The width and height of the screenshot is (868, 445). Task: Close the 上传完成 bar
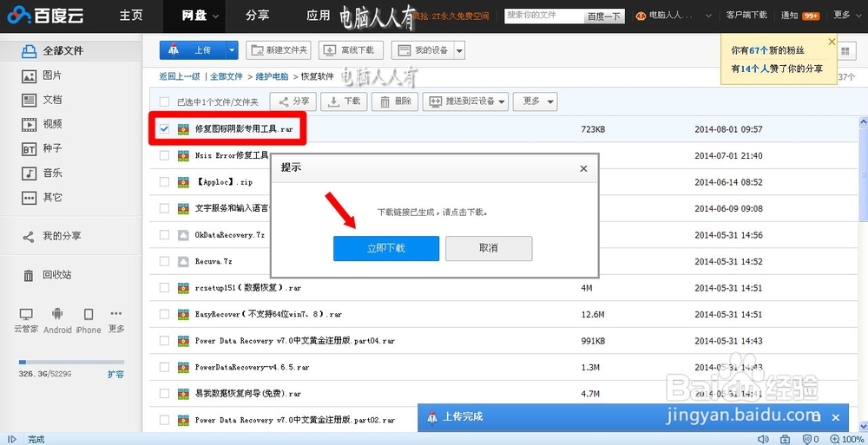point(836,417)
